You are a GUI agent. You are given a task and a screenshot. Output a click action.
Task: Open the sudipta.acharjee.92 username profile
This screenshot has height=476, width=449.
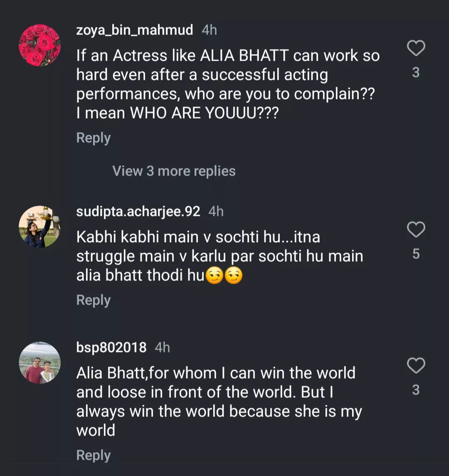point(138,211)
